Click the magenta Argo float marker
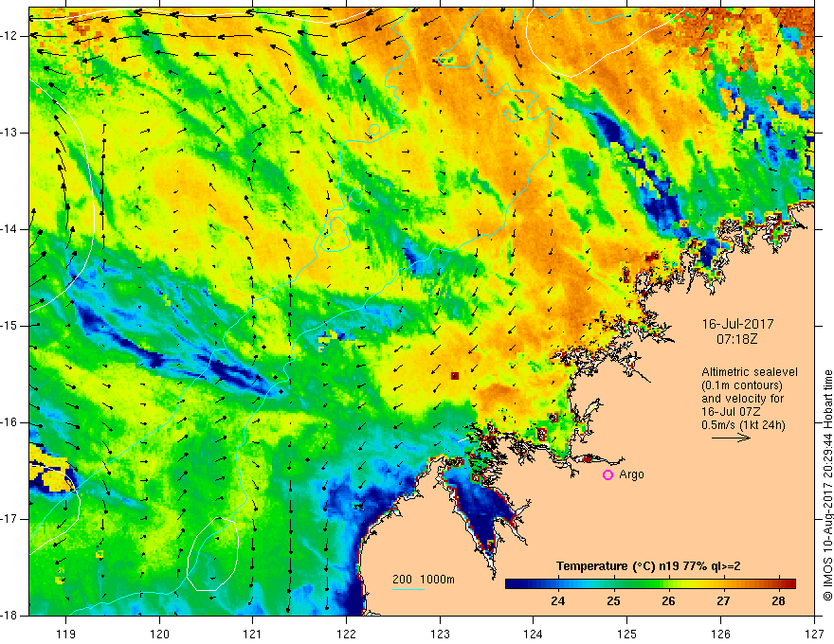The image size is (834, 644). pyautogui.click(x=607, y=474)
